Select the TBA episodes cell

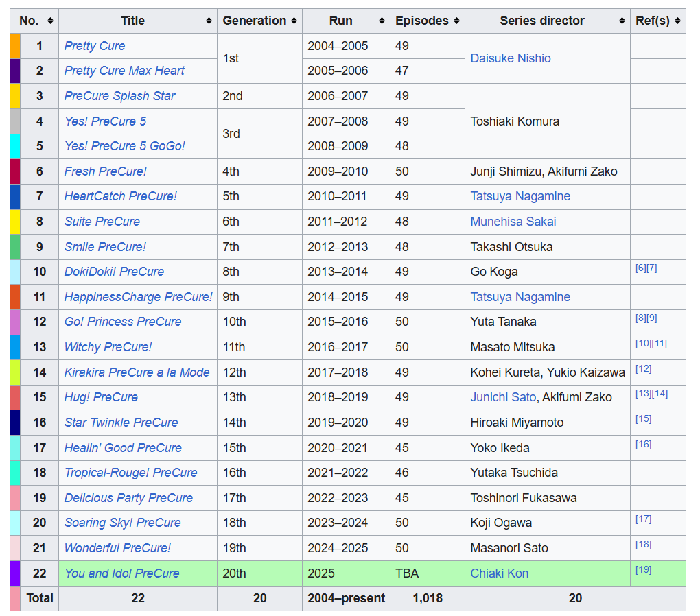[x=428, y=573]
